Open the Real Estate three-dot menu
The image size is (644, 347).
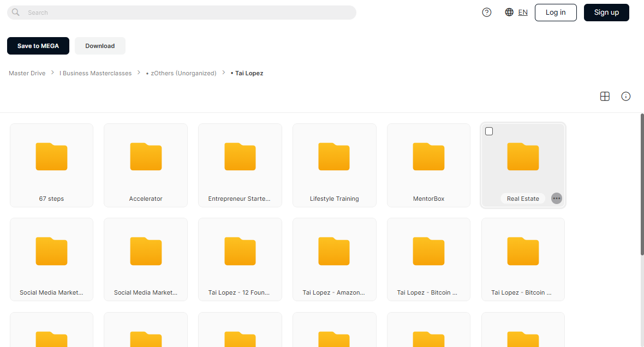tap(557, 199)
